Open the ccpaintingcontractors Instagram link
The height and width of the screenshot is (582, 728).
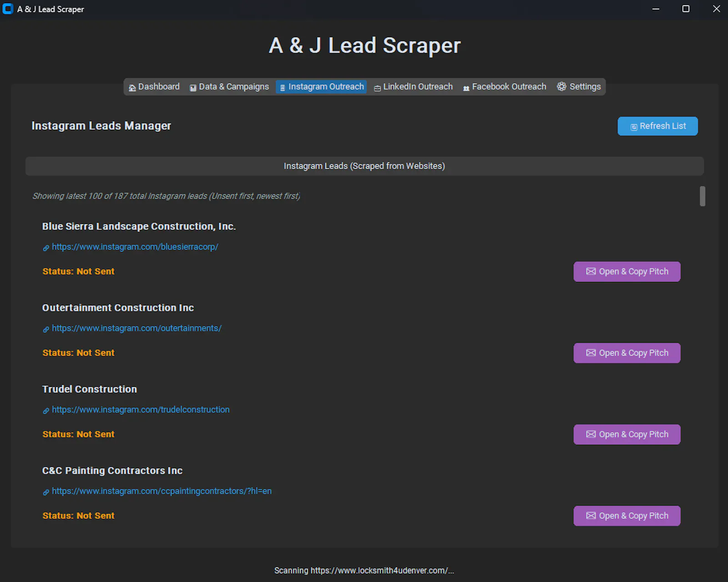[x=162, y=491]
